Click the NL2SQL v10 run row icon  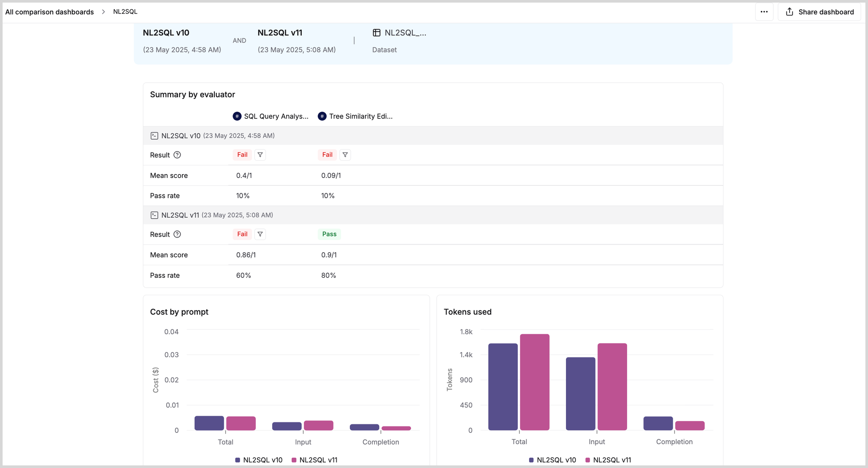[x=154, y=136]
